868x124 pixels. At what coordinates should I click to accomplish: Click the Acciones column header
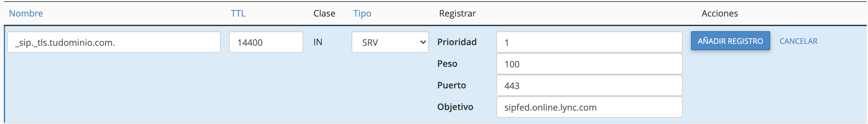tap(720, 14)
